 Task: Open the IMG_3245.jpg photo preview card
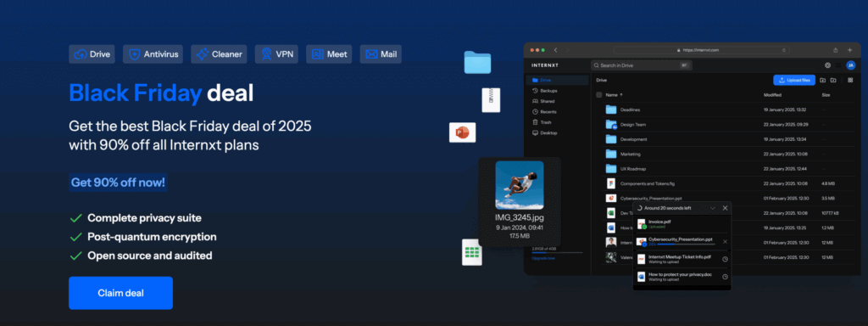pyautogui.click(x=520, y=201)
